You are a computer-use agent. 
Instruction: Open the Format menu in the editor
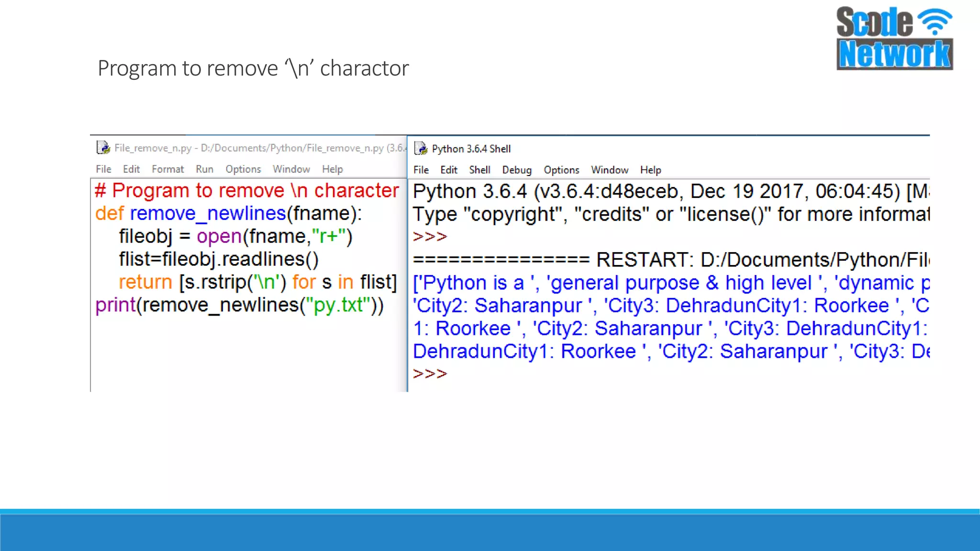click(167, 169)
